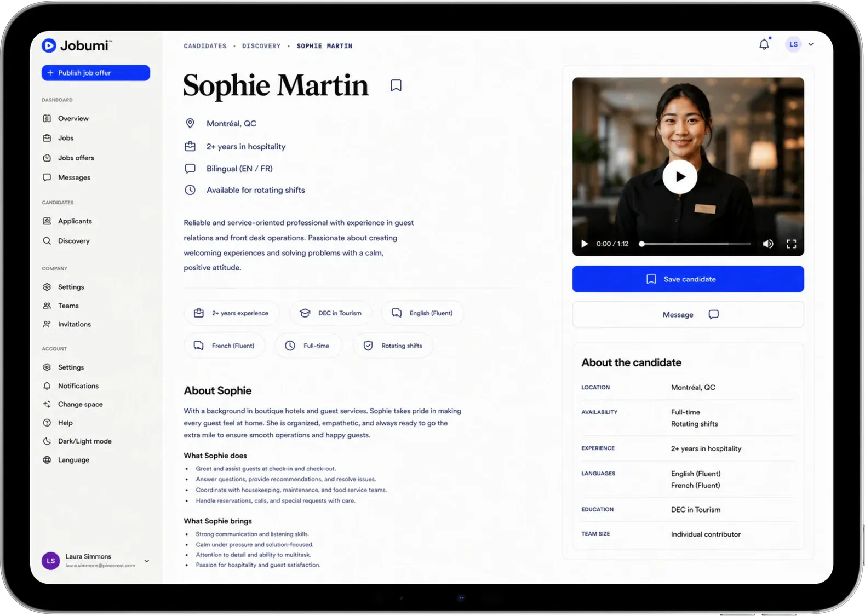Mute the candidate video
This screenshot has width=865, height=616.
768,244
